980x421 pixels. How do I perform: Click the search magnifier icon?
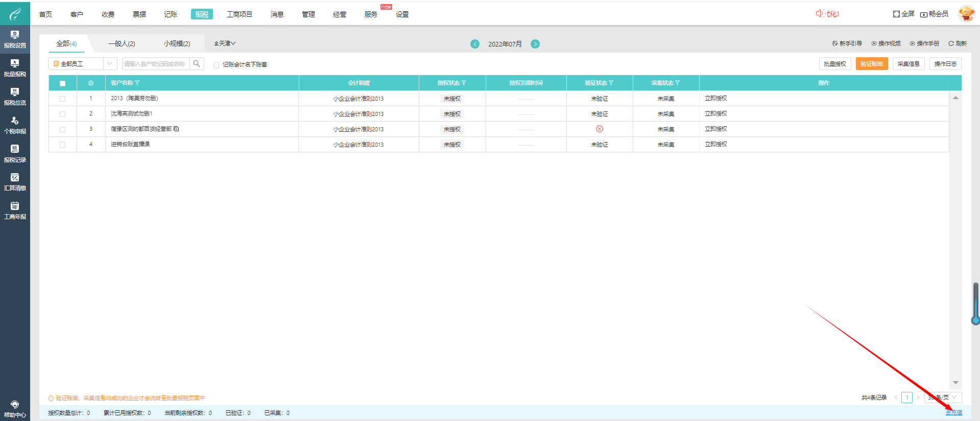(197, 64)
